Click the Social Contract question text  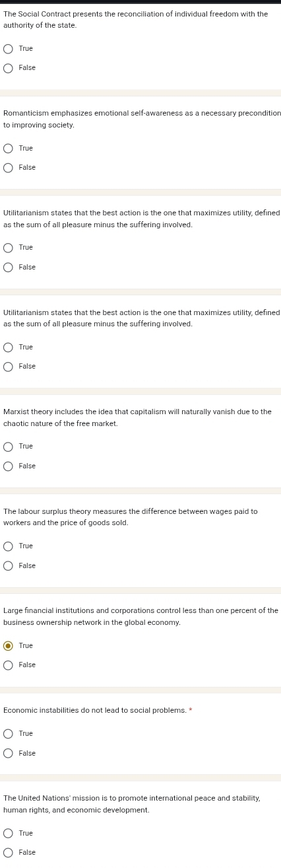[136, 20]
